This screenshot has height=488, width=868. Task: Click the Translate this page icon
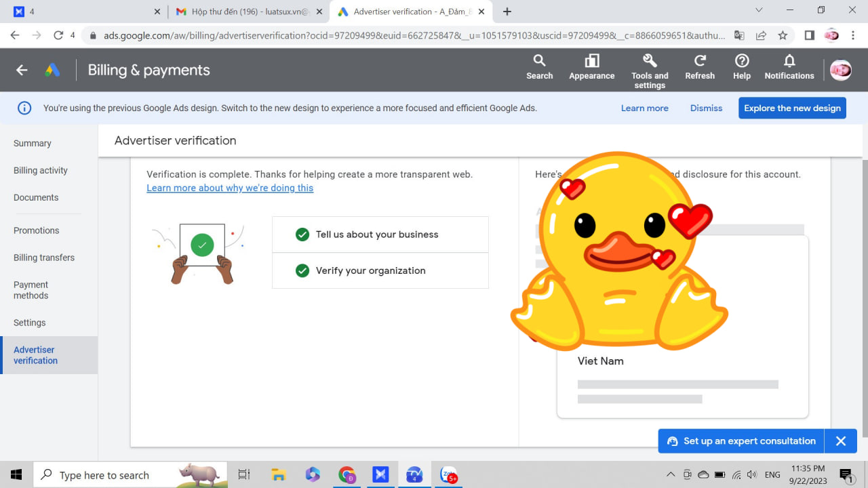pos(739,35)
